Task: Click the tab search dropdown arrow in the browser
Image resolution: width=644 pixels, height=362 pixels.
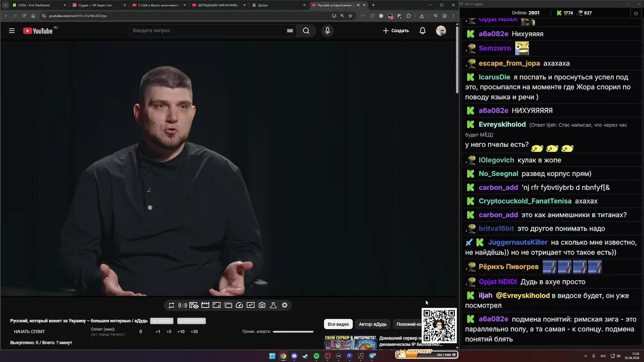Action: click(6, 5)
